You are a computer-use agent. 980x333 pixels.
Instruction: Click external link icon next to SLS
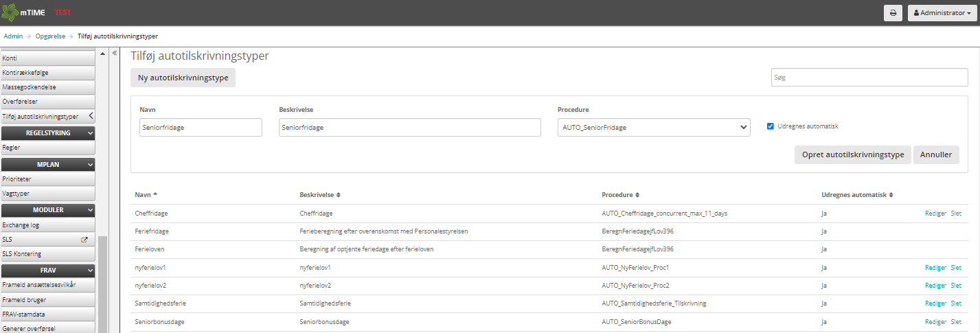84,240
